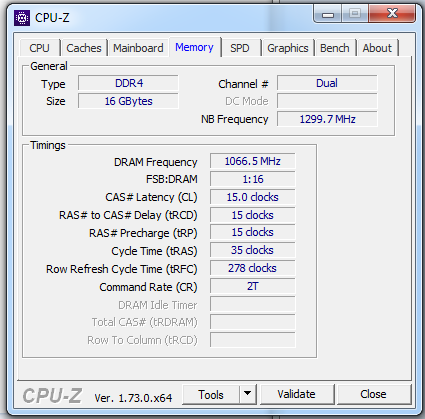This screenshot has width=425, height=419.
Task: Click the Close button at bottom
Action: pos(374,395)
